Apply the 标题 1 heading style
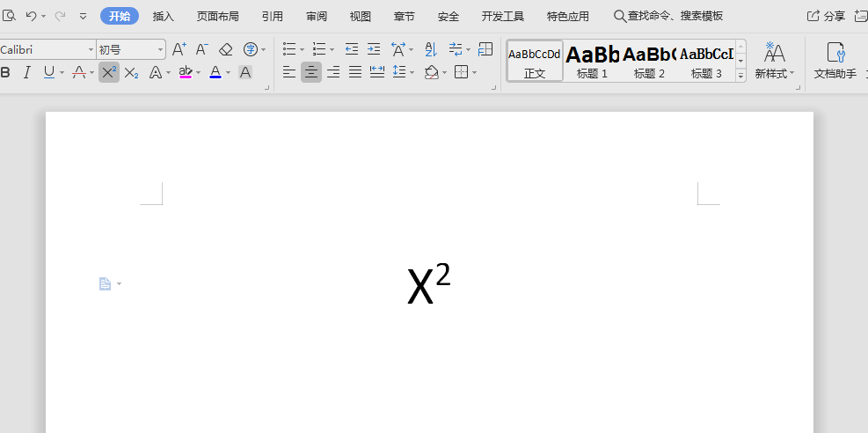Viewport: 868px width, 433px height. (592, 60)
